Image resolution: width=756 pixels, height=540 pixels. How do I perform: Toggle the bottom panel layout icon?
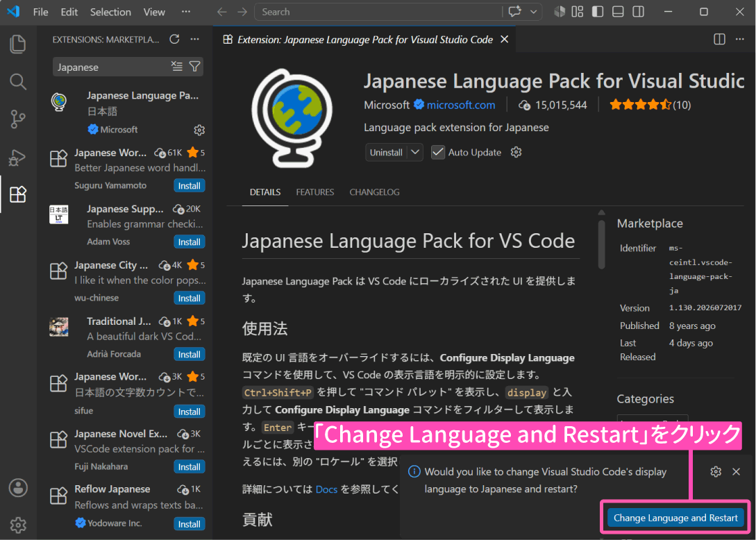point(618,12)
